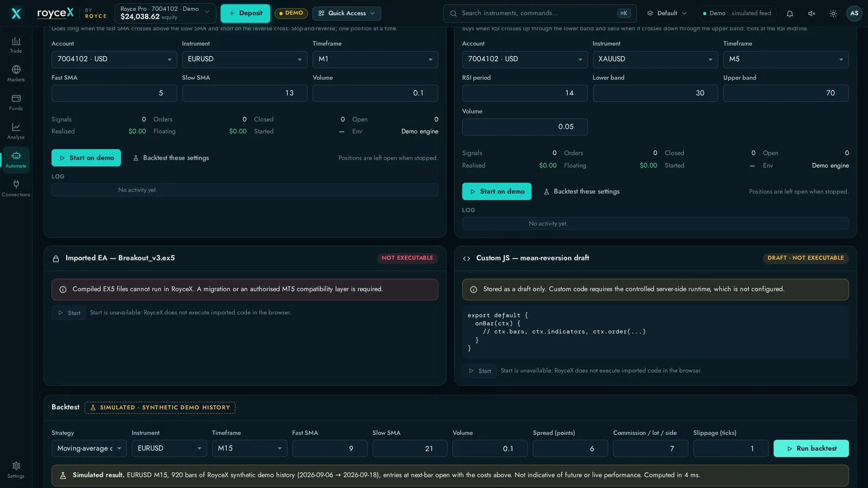Image resolution: width=868 pixels, height=488 pixels.
Task: Open the XAUUSD instrument dropdown
Action: point(655,59)
